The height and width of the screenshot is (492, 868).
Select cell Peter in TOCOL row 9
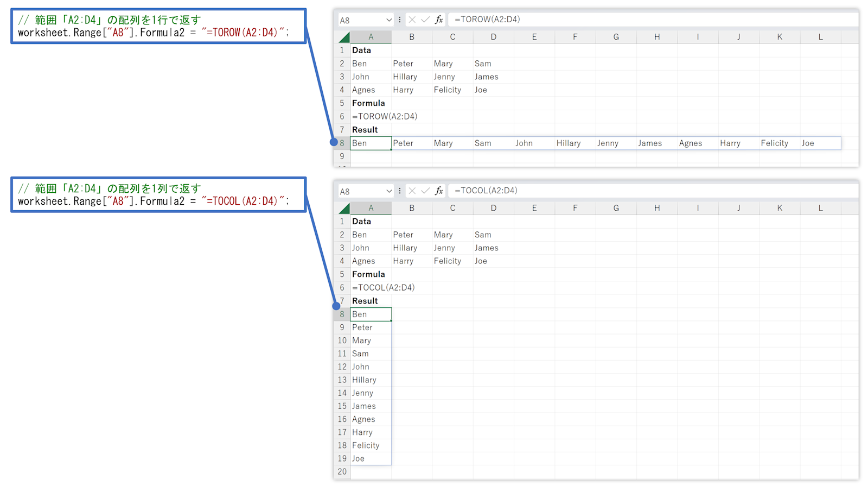tap(371, 327)
